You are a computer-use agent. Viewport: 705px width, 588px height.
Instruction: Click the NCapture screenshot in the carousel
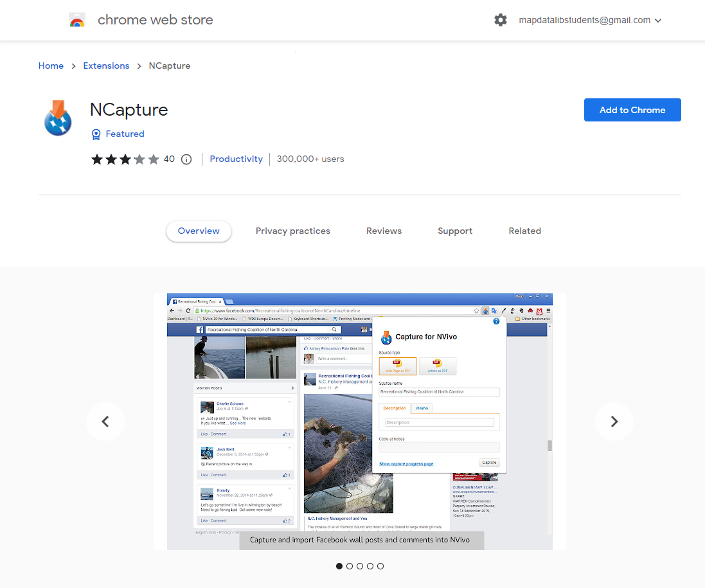[359, 421]
